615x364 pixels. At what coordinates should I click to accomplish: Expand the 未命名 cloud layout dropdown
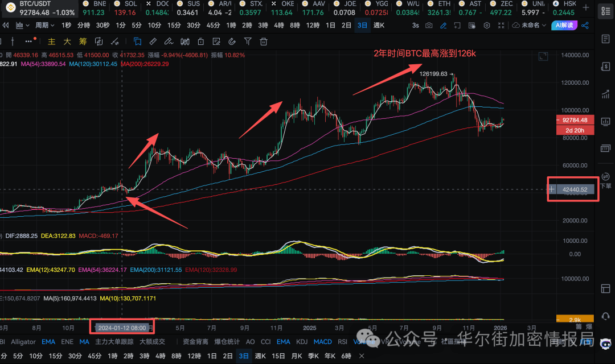click(529, 26)
